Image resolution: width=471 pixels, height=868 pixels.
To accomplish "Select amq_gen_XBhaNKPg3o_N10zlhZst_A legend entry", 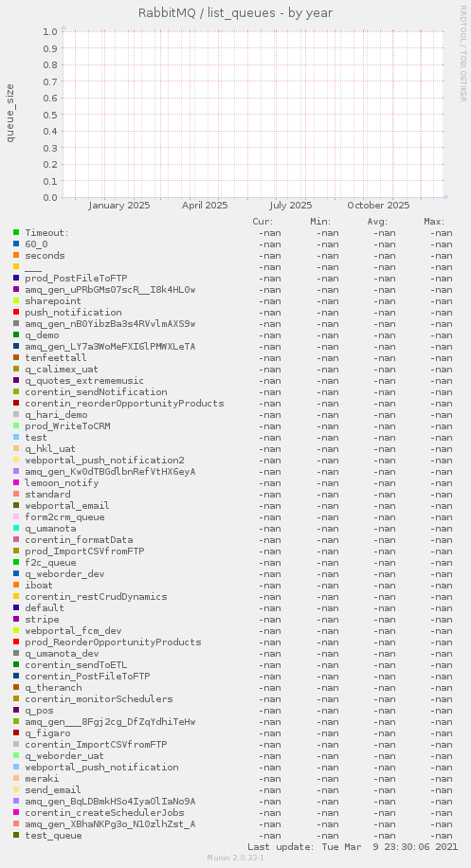I will 110,823.
